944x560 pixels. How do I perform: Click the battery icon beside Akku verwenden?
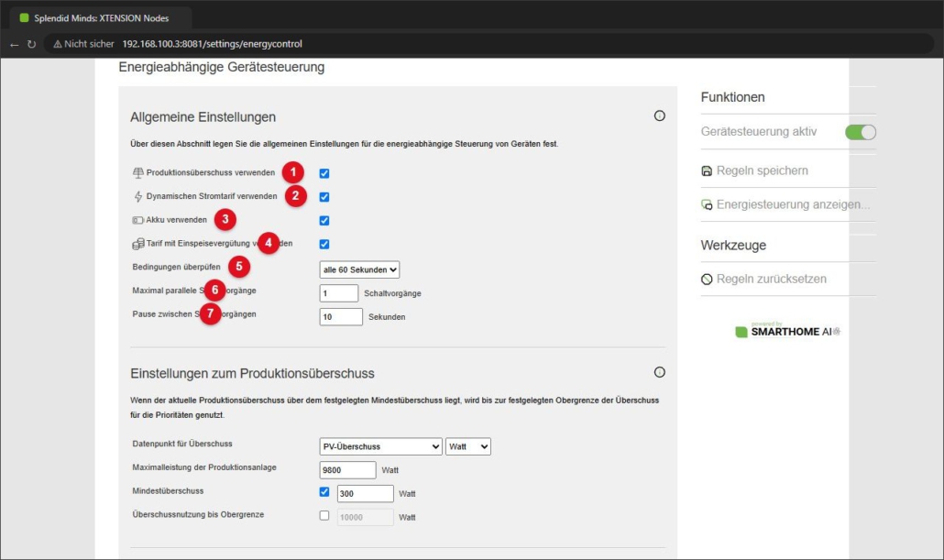click(x=137, y=220)
